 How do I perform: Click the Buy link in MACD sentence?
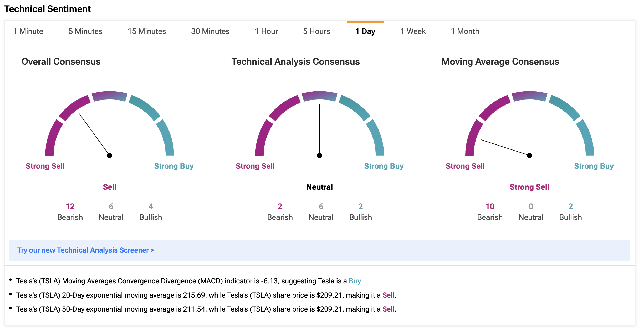(354, 281)
